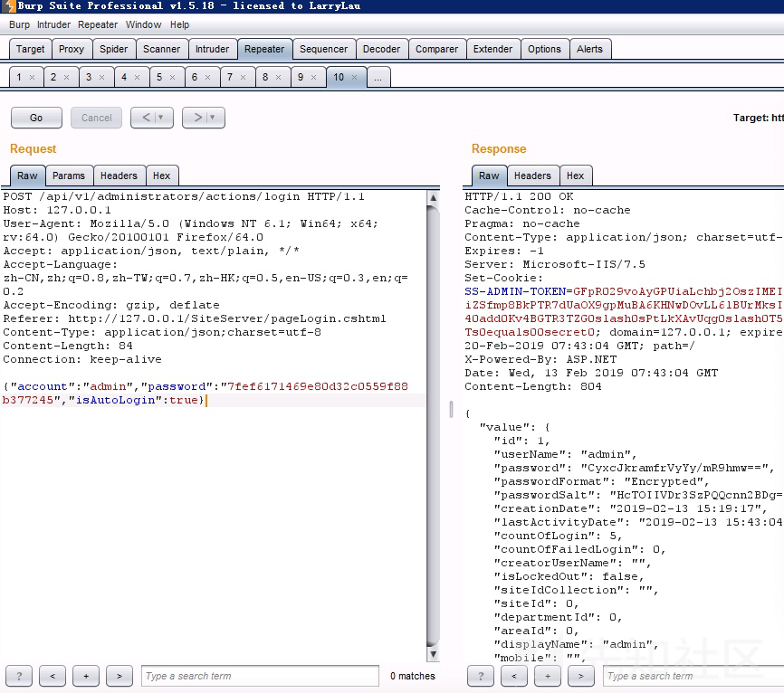The width and height of the screenshot is (784, 693).
Task: Select Repeater tab number 5
Action: click(159, 78)
